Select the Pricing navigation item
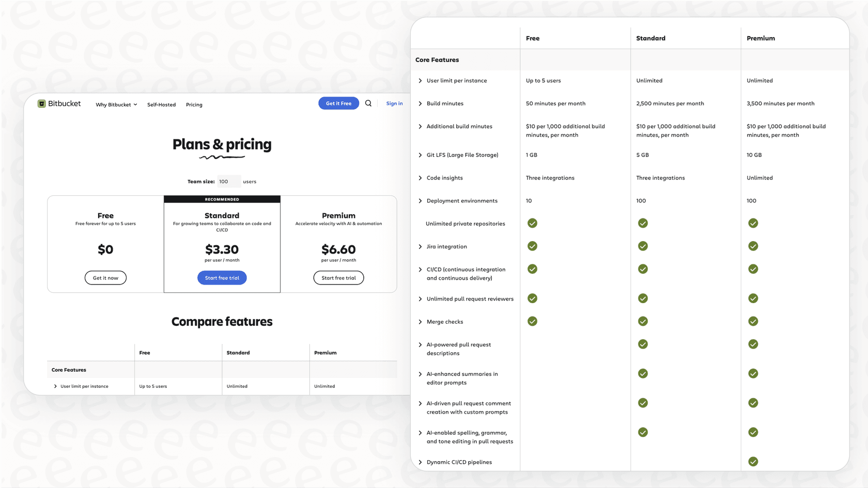 coord(194,104)
